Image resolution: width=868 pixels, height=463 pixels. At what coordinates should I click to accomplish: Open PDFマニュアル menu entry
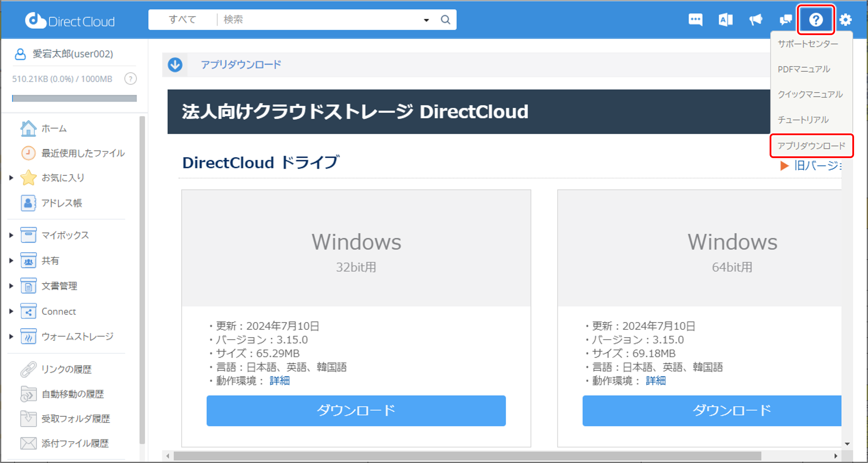804,69
